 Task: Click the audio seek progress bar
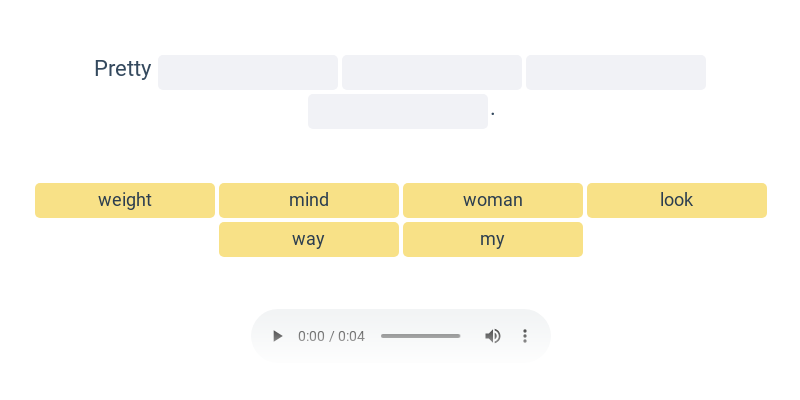click(420, 336)
